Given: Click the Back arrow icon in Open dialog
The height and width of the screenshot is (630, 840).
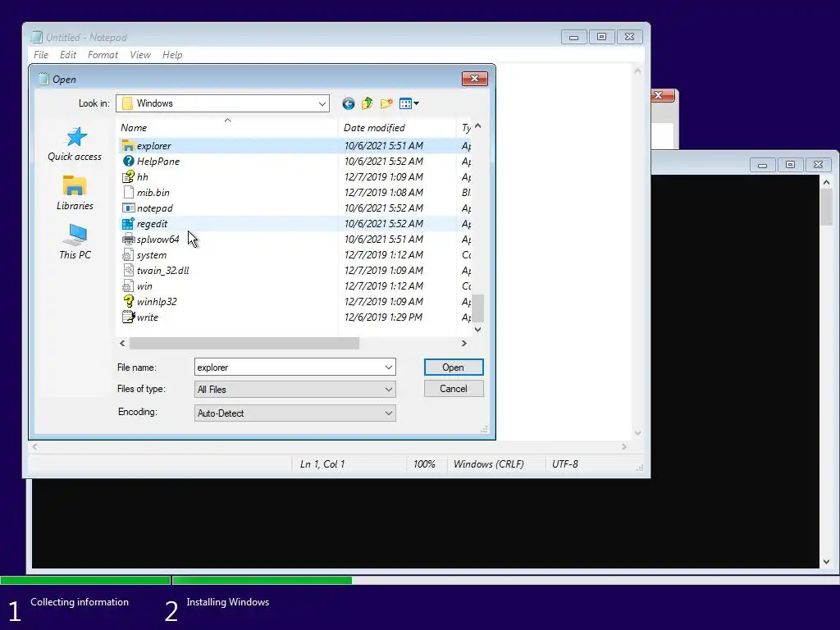Looking at the screenshot, I should [348, 103].
